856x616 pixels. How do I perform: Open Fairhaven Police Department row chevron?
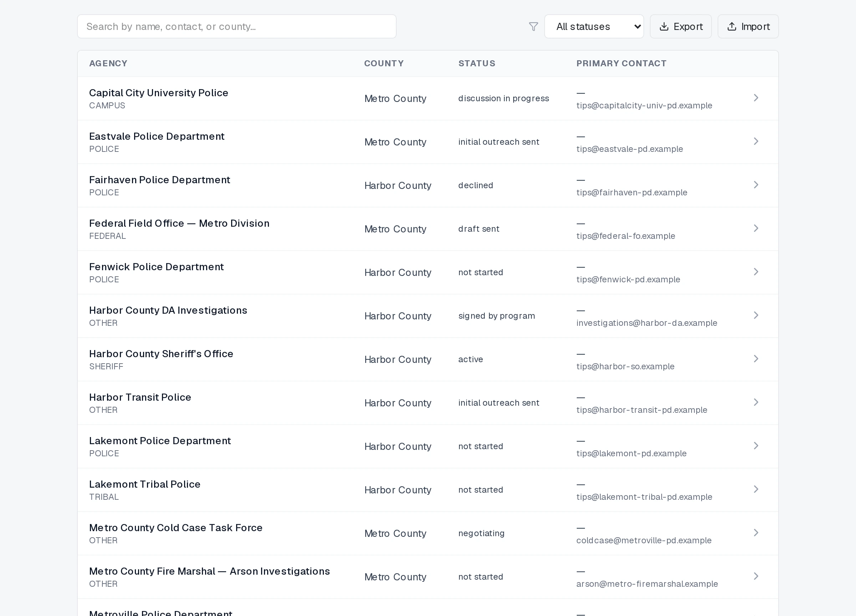point(756,185)
